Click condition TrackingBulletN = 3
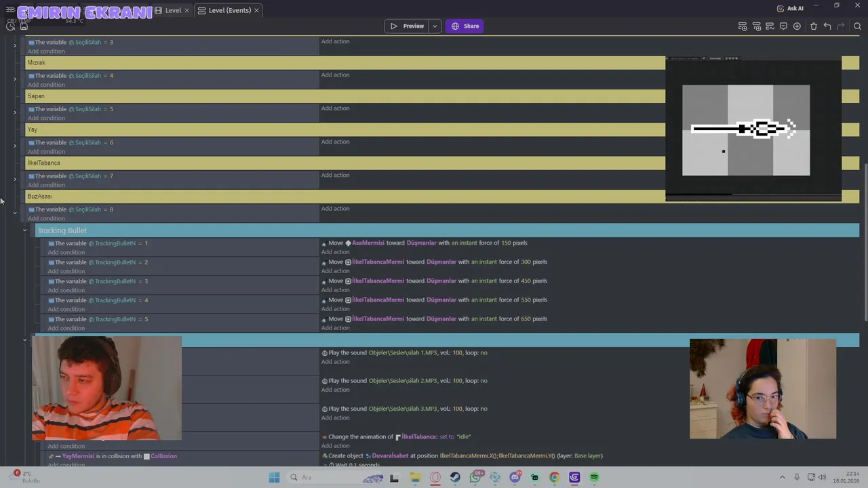The width and height of the screenshot is (868, 488). [98, 281]
